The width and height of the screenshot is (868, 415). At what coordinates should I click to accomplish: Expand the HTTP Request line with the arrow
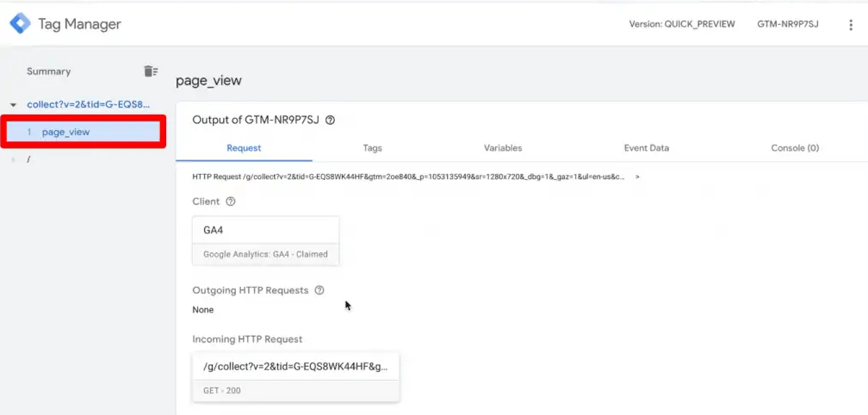tap(638, 177)
